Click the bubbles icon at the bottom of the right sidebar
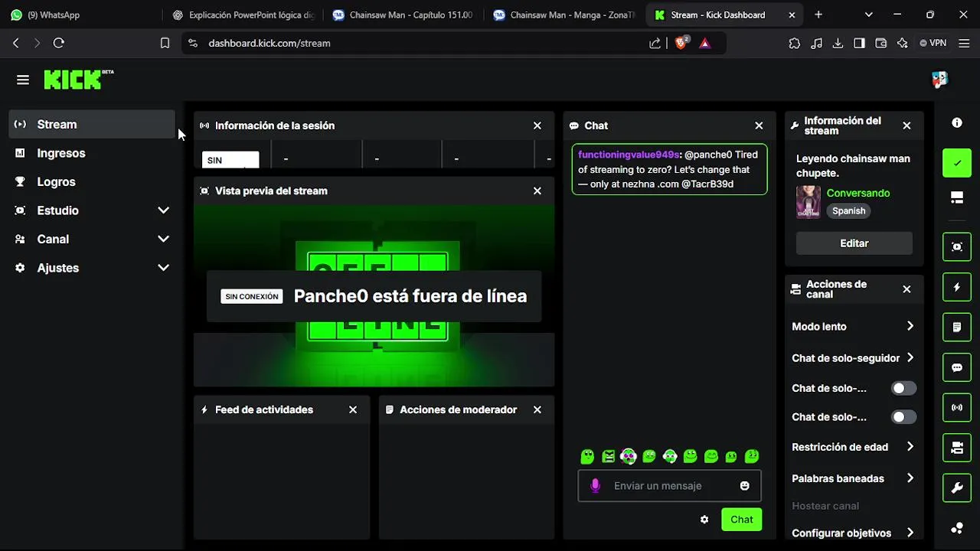The image size is (980, 551). (x=957, y=528)
